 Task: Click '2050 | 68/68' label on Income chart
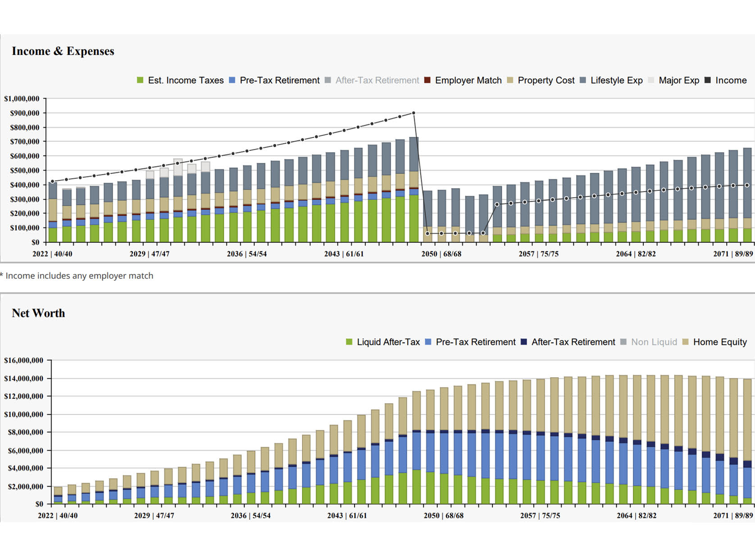point(441,254)
